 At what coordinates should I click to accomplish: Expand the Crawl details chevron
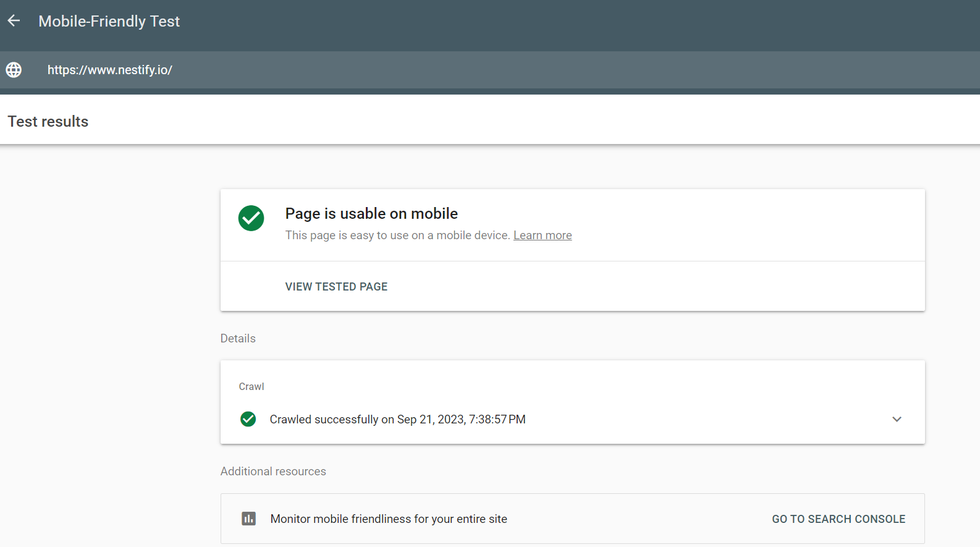coord(897,419)
